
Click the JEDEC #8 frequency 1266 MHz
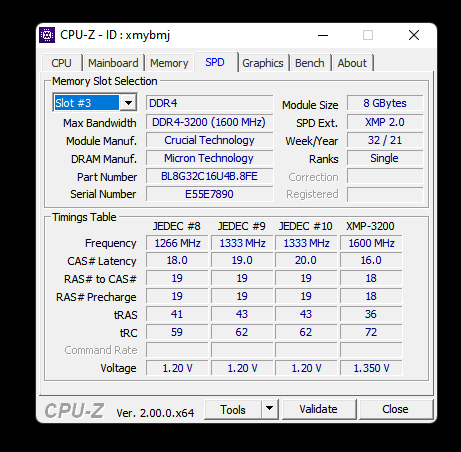point(177,243)
